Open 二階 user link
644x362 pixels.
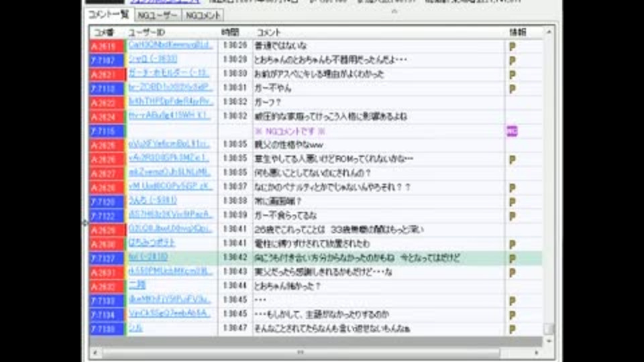(137, 285)
